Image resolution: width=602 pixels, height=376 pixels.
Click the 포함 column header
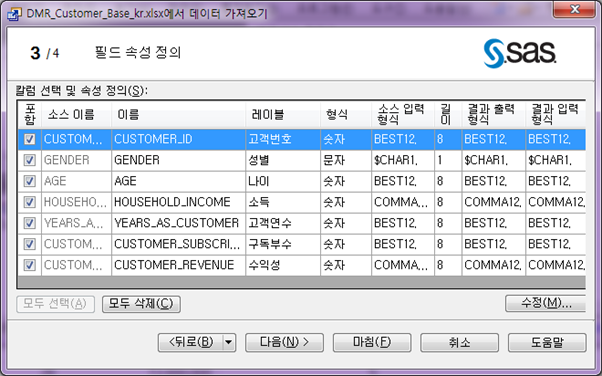[30, 114]
